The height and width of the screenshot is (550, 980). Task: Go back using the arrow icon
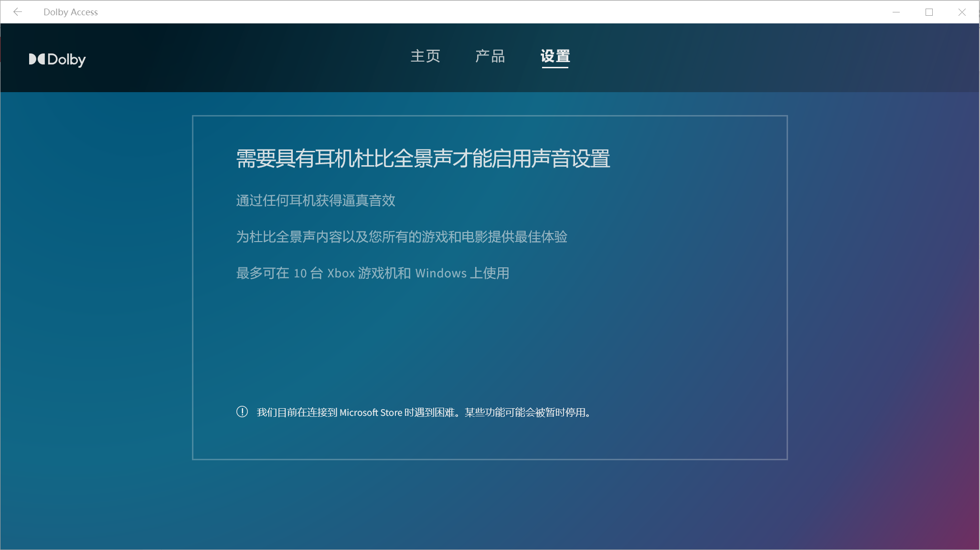[18, 12]
